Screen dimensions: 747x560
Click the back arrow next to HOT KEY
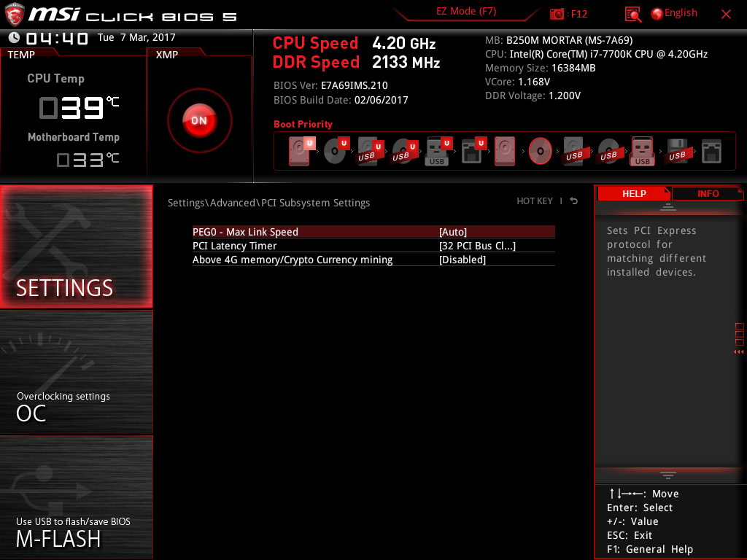click(574, 201)
